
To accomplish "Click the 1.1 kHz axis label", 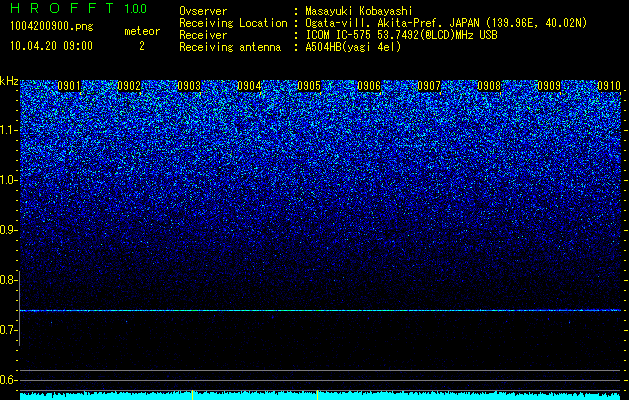I will coord(8,130).
